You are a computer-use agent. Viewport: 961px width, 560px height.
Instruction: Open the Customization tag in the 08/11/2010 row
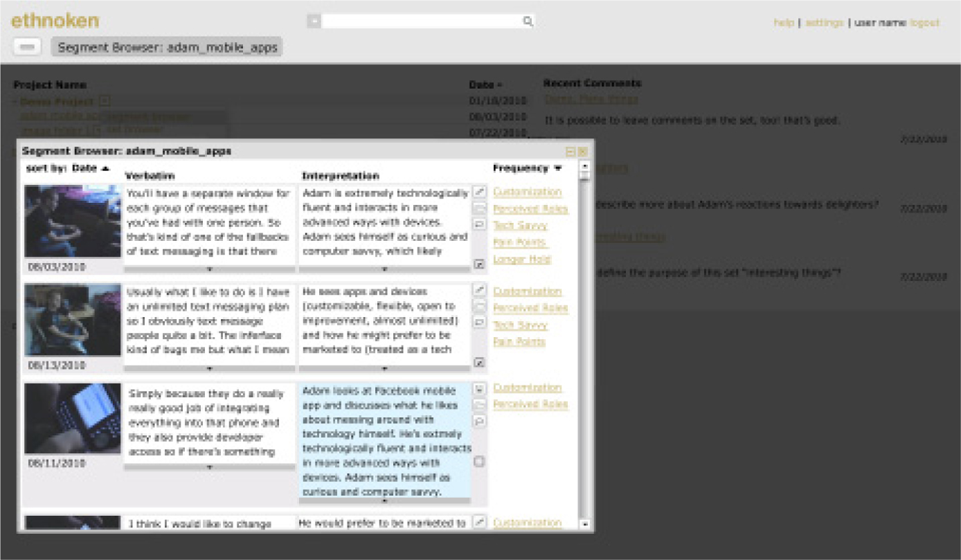click(x=528, y=388)
